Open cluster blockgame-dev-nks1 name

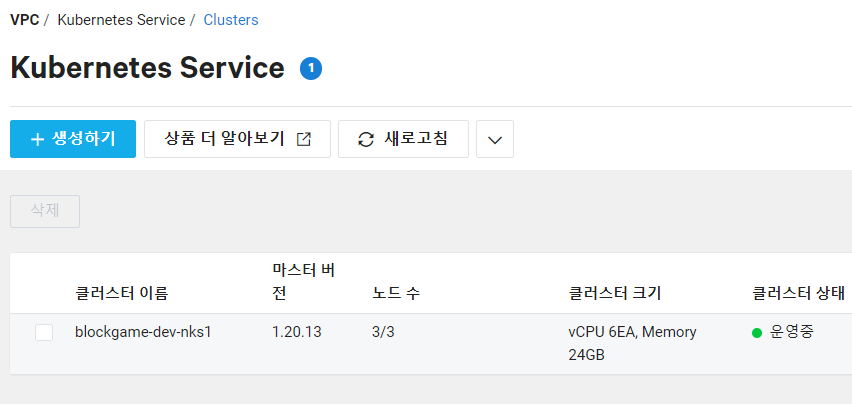(x=143, y=332)
